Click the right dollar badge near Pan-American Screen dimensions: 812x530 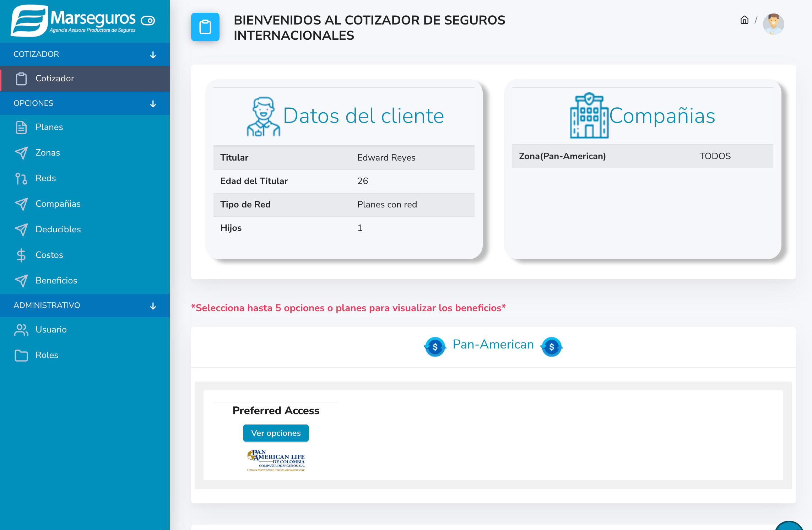tap(551, 347)
